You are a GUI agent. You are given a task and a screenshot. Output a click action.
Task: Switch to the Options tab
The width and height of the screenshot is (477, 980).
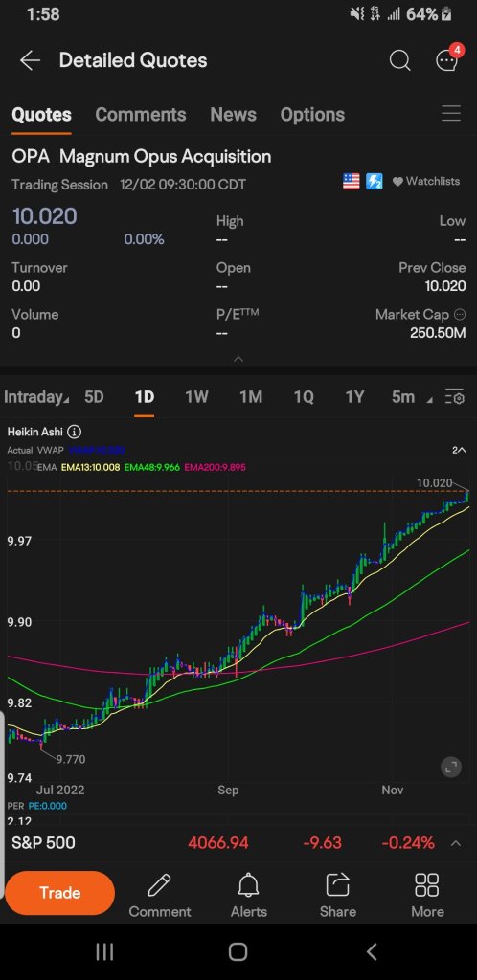pyautogui.click(x=312, y=115)
